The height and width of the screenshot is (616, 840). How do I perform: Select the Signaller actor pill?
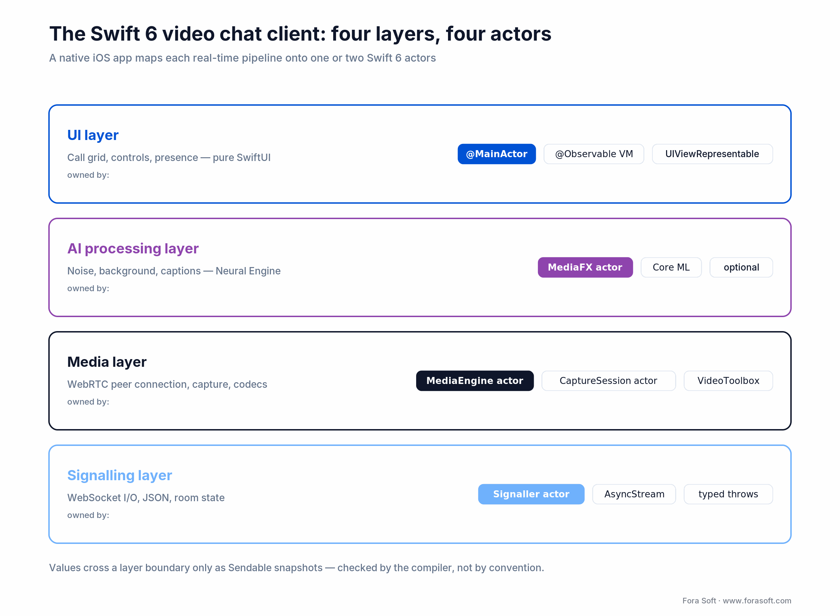pyautogui.click(x=531, y=494)
